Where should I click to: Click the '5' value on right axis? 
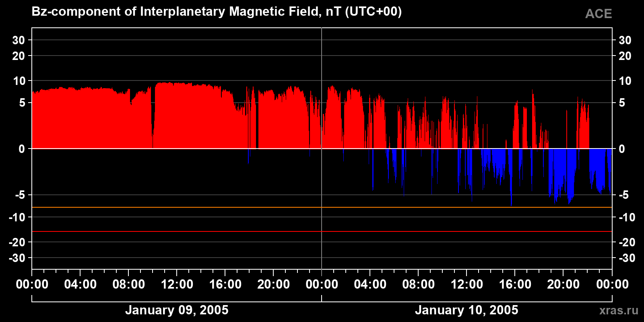(622, 103)
